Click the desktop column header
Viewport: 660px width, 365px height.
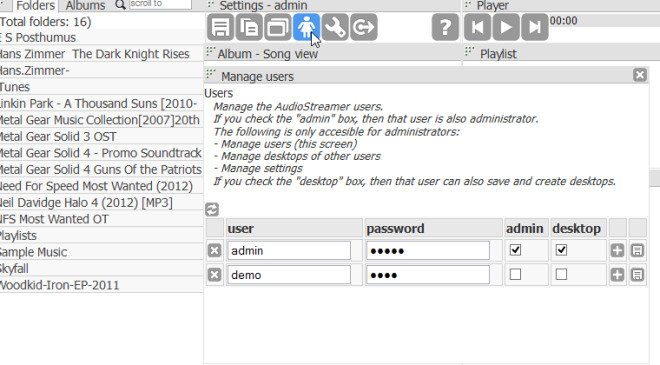click(578, 228)
